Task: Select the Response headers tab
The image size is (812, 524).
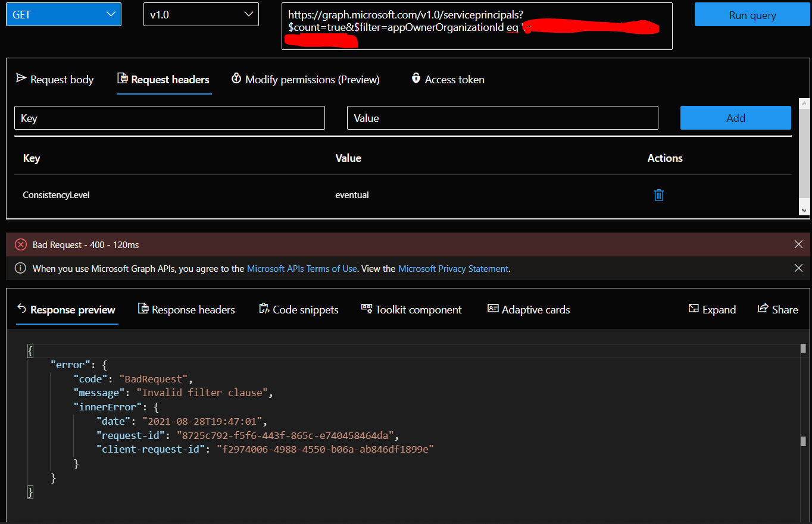Action: click(x=186, y=309)
